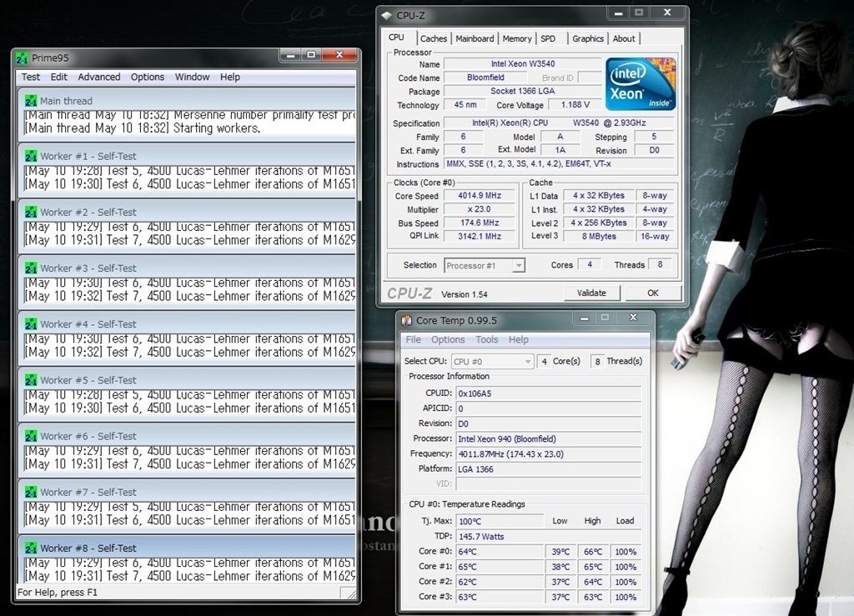
Task: Click the Prime95 title bar icon
Action: tap(23, 58)
